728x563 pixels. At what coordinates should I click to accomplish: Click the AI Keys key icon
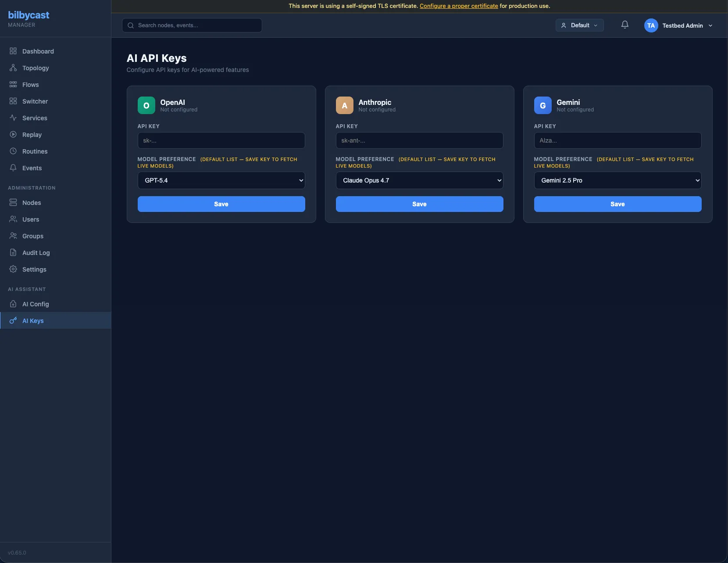coord(13,321)
